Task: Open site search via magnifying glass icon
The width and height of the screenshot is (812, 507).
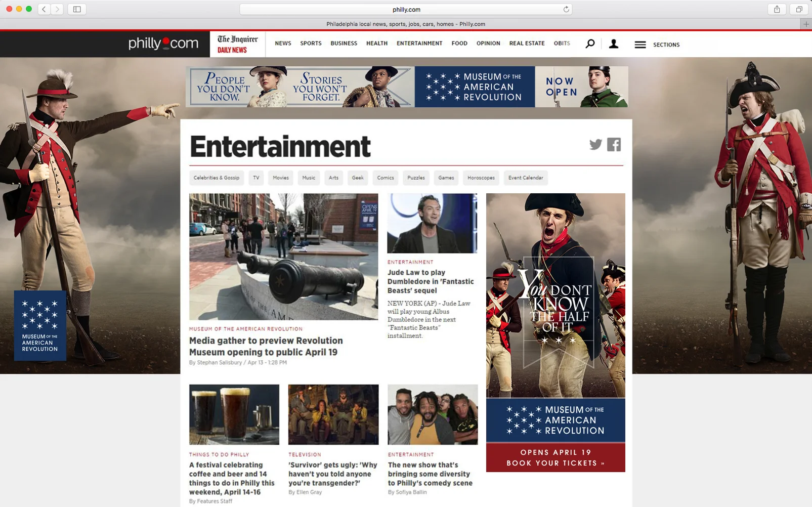Action: click(x=590, y=44)
